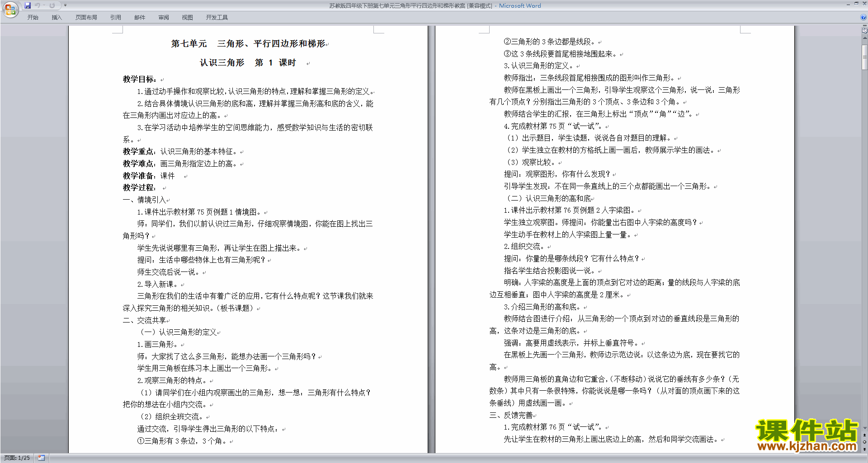Click the line ②三角形的 3 条边都是线段。
Viewport: 868px width, 463px height.
(550, 42)
